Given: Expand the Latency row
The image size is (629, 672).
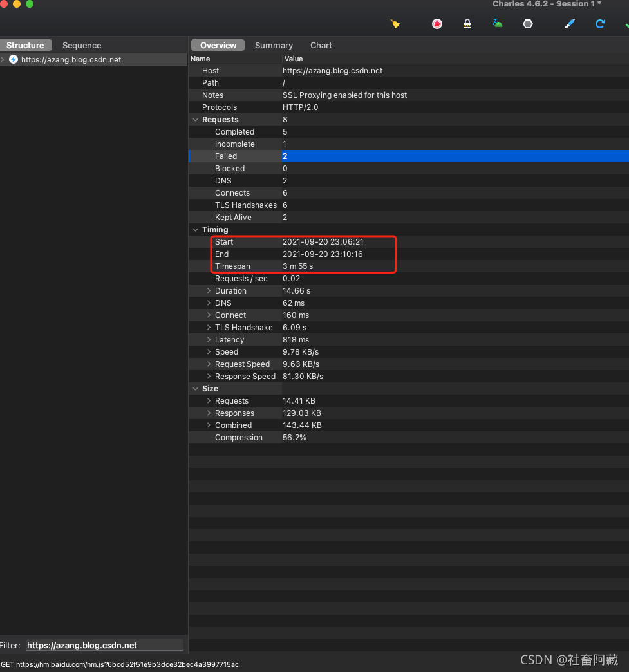Looking at the screenshot, I should point(209,339).
